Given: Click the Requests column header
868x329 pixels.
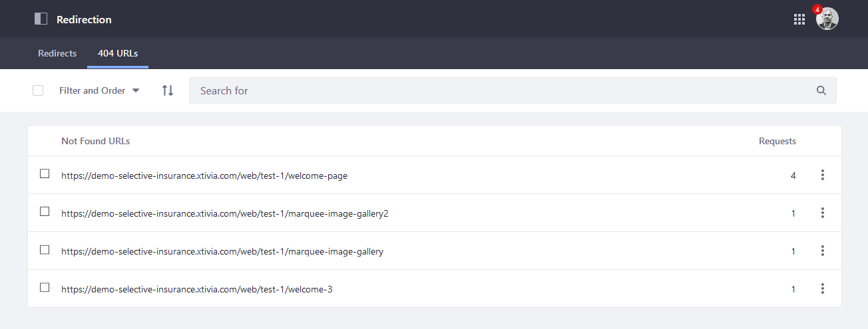Looking at the screenshot, I should point(777,141).
